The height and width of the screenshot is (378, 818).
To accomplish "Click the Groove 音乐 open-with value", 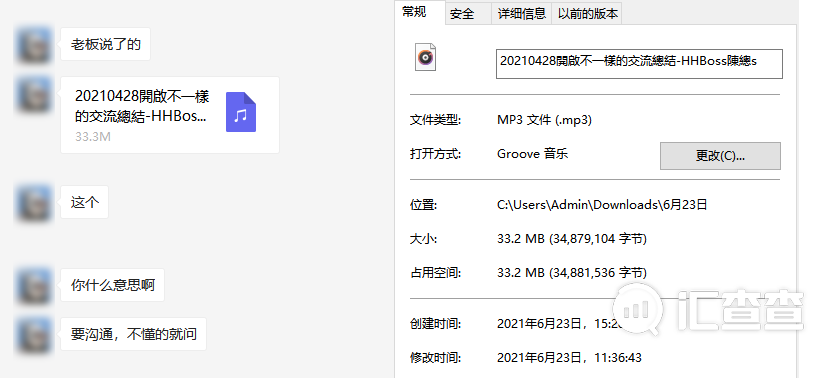I will click(x=533, y=154).
